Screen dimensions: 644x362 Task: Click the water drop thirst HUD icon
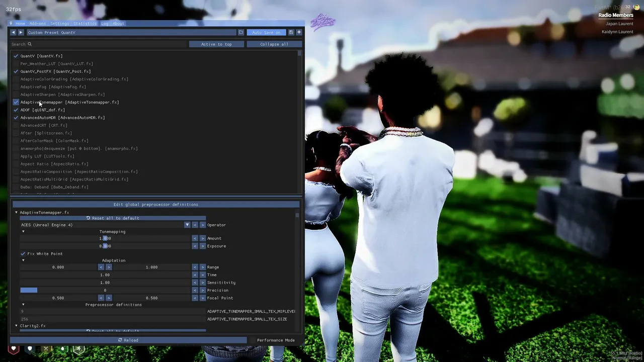pos(62,348)
